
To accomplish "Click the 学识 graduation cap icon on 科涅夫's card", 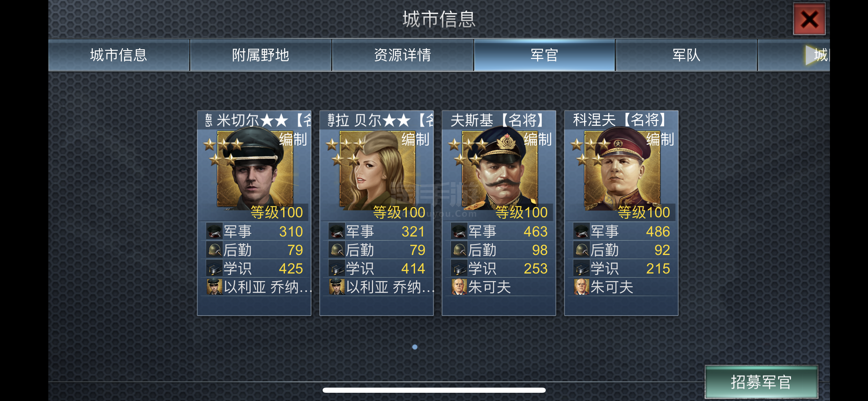I will click(581, 268).
